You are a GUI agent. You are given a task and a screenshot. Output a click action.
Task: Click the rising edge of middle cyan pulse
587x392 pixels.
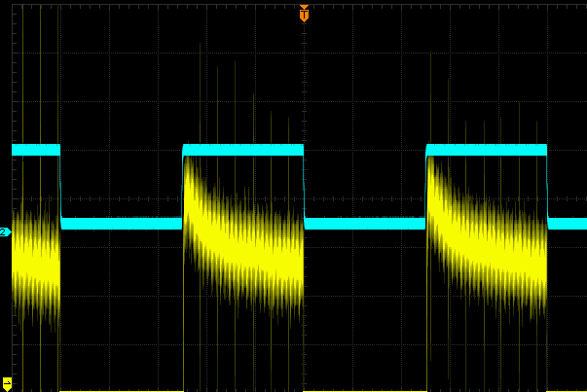(x=183, y=187)
